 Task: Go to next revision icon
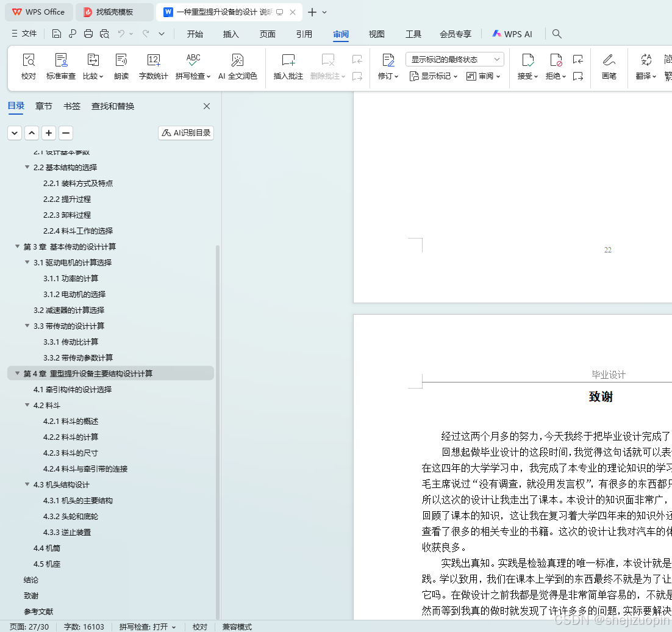click(x=578, y=76)
